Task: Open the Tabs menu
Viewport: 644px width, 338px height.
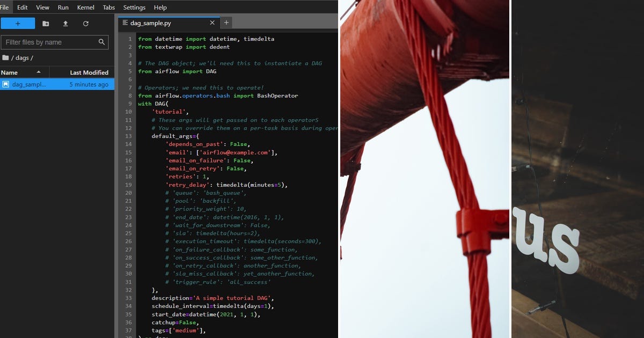Action: point(108,7)
